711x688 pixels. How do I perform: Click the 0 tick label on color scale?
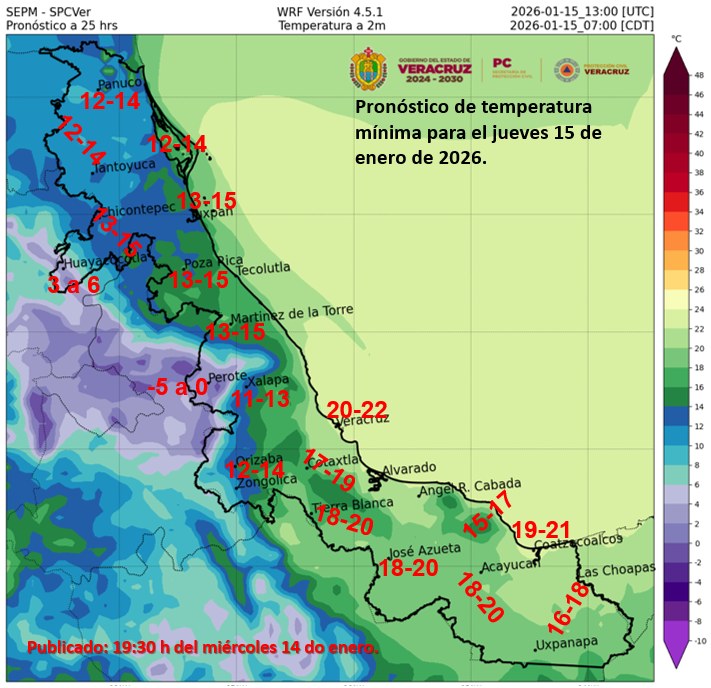[697, 543]
